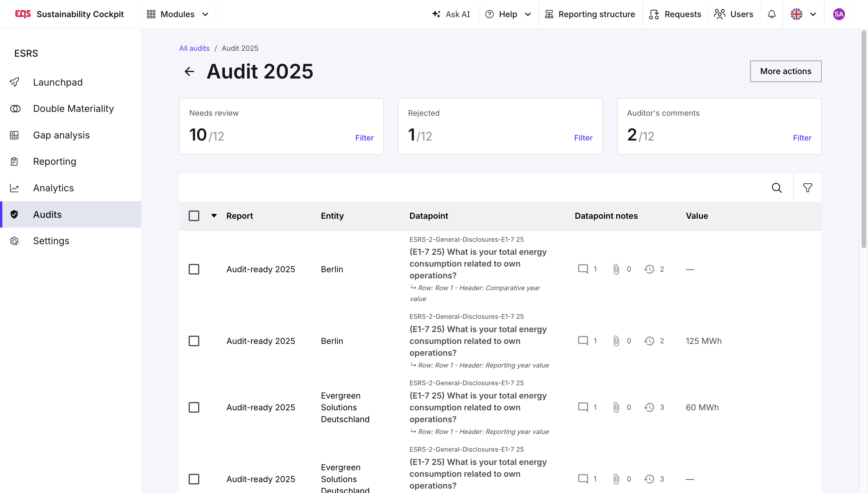Click the Requests icon
Viewport: 868px width, 493px height.
pos(654,14)
